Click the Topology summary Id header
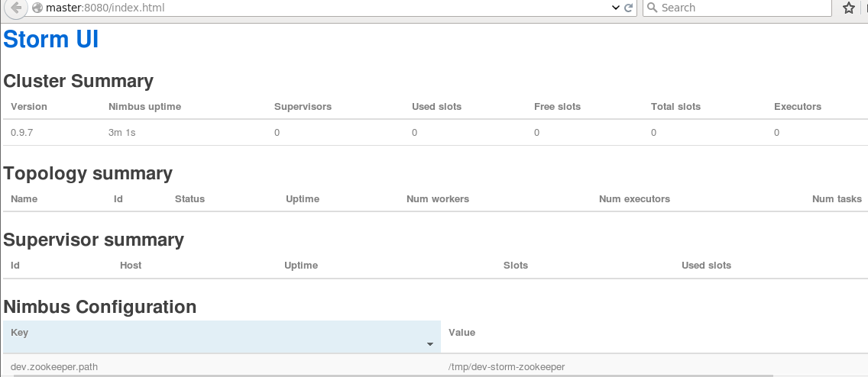Image resolution: width=868 pixels, height=377 pixels. point(118,199)
